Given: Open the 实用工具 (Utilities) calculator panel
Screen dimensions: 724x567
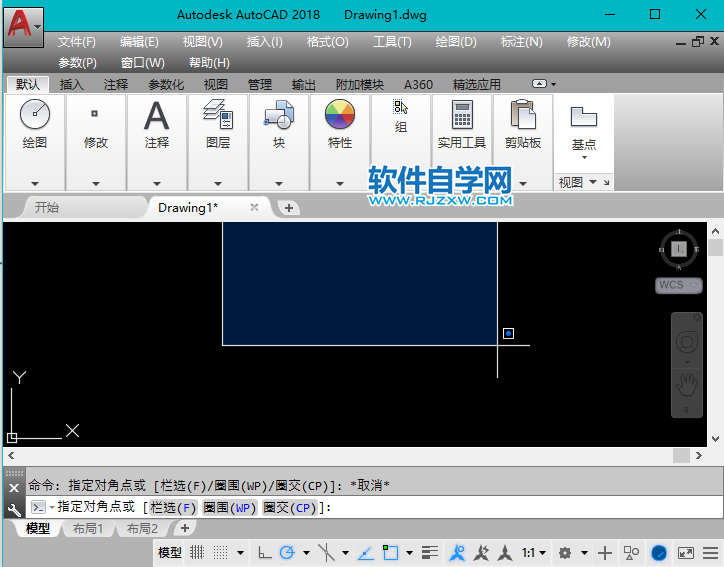Looking at the screenshot, I should pyautogui.click(x=462, y=124).
